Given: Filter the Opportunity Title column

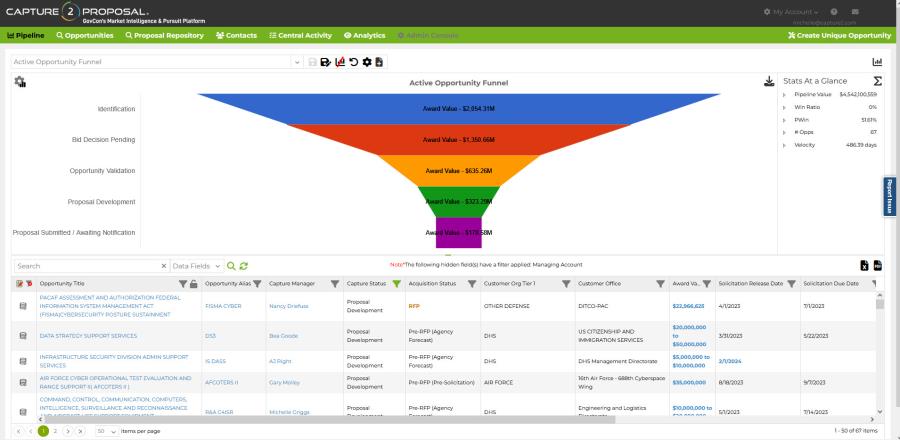Looking at the screenshot, I should coord(183,283).
